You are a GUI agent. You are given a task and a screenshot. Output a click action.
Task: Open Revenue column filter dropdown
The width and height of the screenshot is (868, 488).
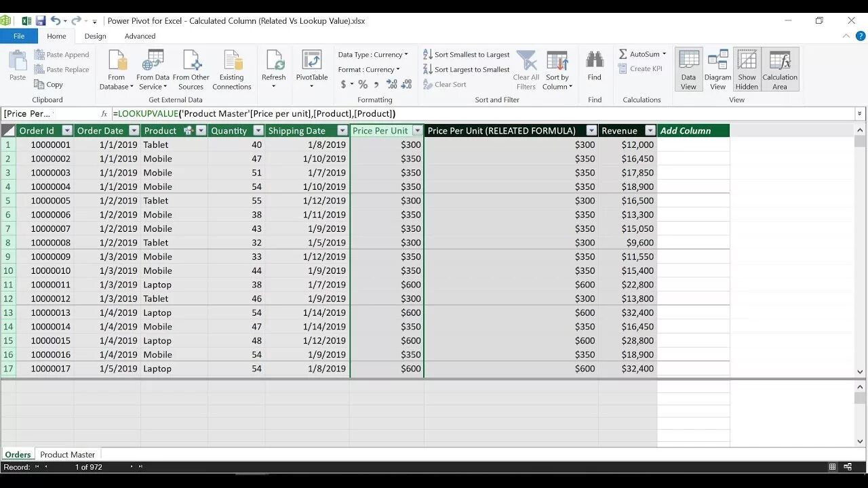[x=650, y=131]
